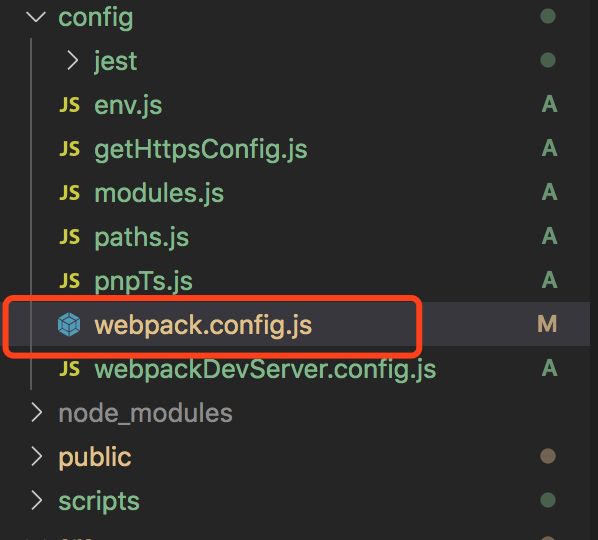
Task: Expand the scripts folder chevron
Action: pyautogui.click(x=36, y=500)
